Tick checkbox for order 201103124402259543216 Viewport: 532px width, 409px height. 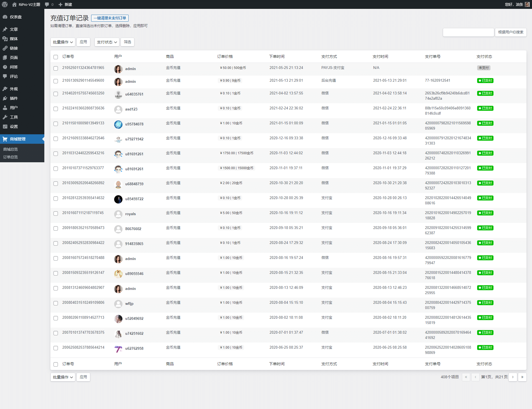(56, 154)
